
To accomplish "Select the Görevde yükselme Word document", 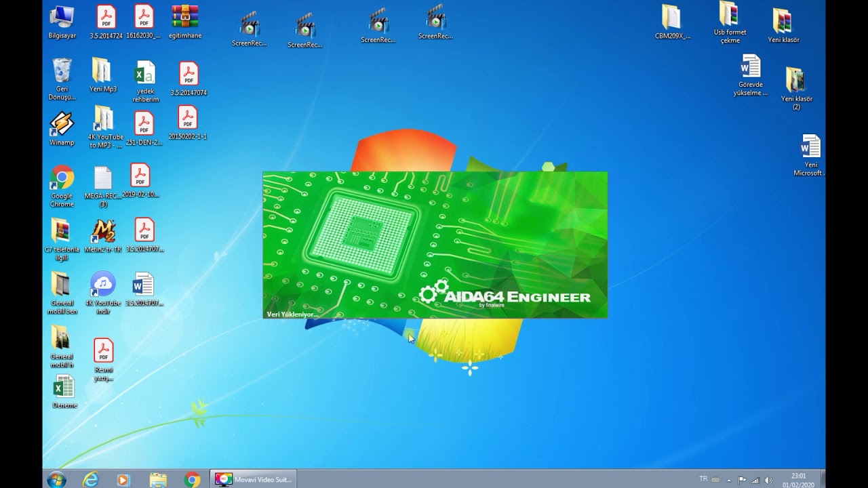I will point(750,76).
